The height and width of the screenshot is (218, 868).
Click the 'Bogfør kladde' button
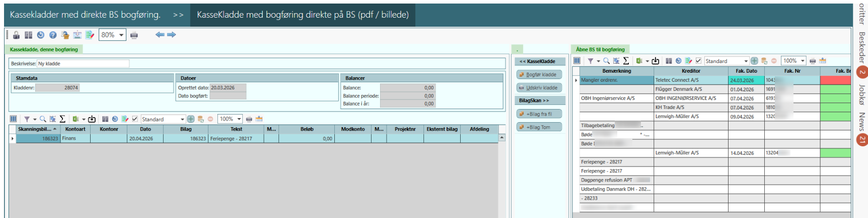coord(538,75)
